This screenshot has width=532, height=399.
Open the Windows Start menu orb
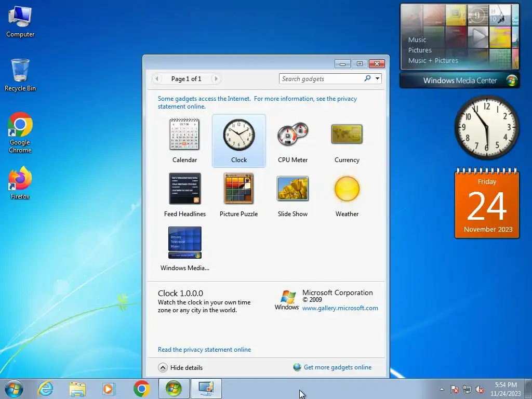(x=14, y=389)
